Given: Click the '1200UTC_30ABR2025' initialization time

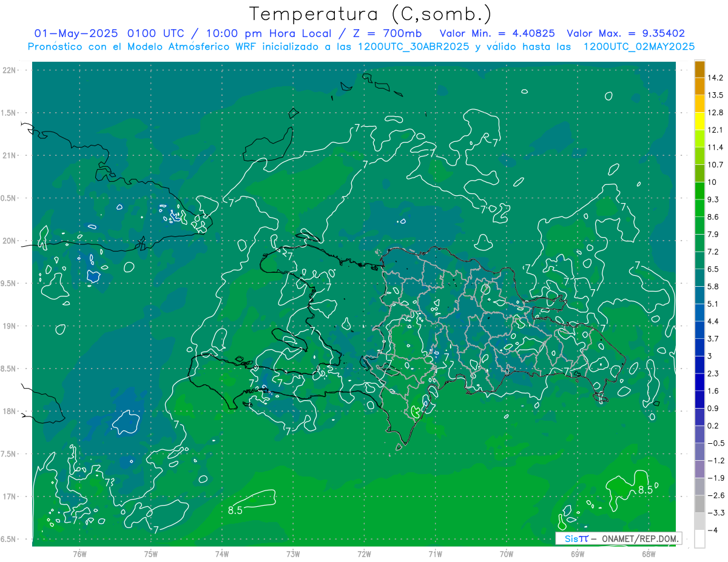Looking at the screenshot, I should (413, 47).
